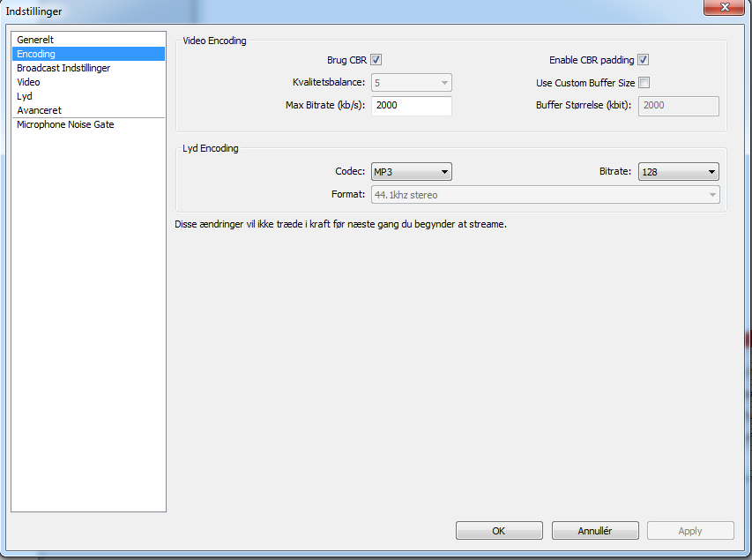
Task: Open the Kvalitetsbalance dropdown
Action: [411, 84]
